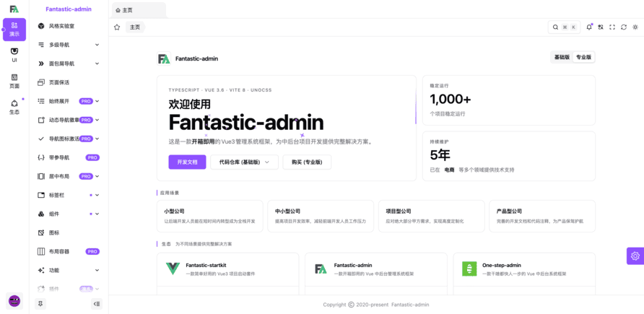Toggle light/dark theme with the sun icon
The image size is (644, 314).
[635, 27]
